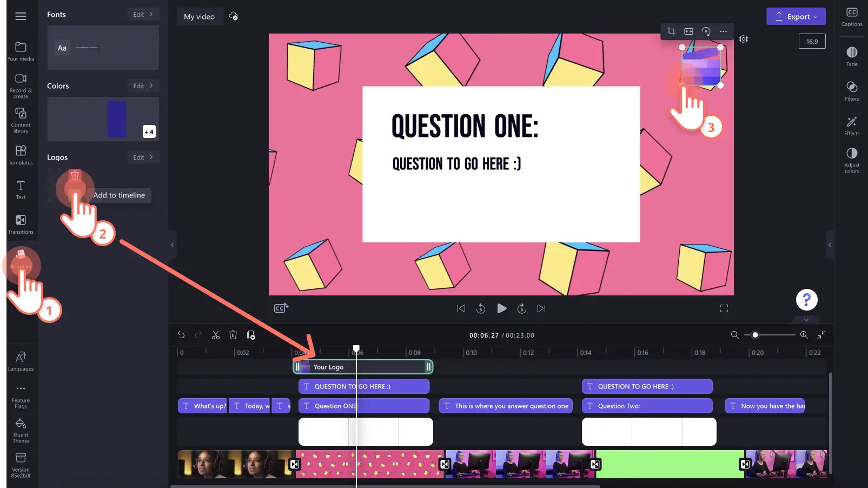Redo the last action
This screenshot has height=488, width=868.
[x=198, y=335]
